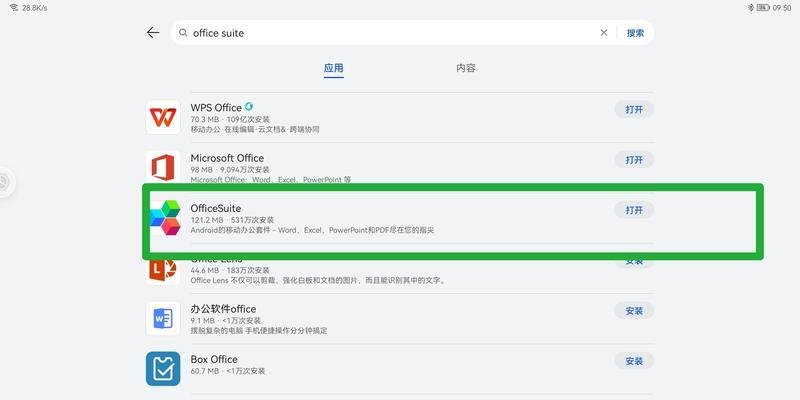Viewport: 800px width, 400px height.
Task: Open the WPS Office app icon
Action: pos(163,117)
